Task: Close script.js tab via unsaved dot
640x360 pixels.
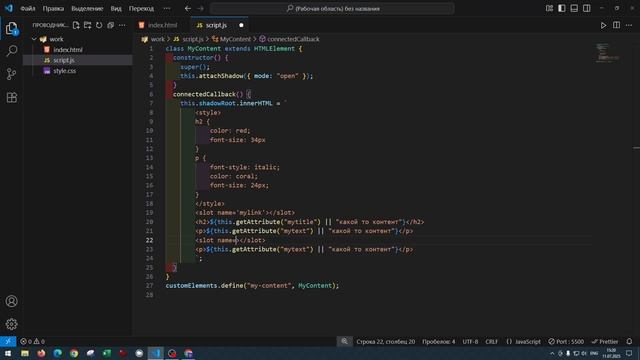Action: (x=241, y=25)
